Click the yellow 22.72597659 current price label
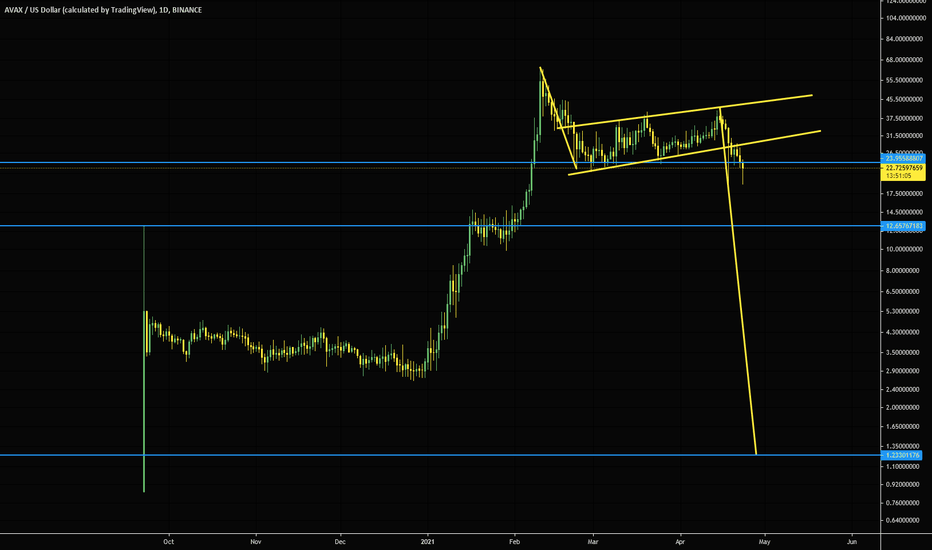 [904, 168]
